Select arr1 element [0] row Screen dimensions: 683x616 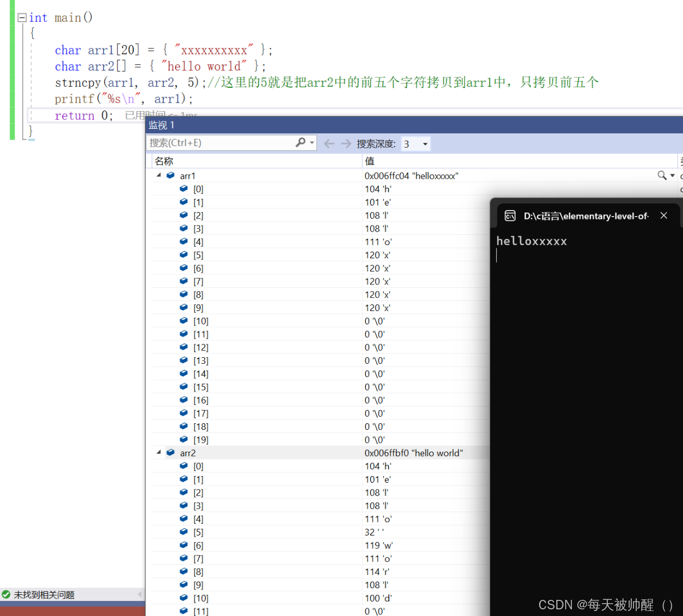(x=320, y=189)
